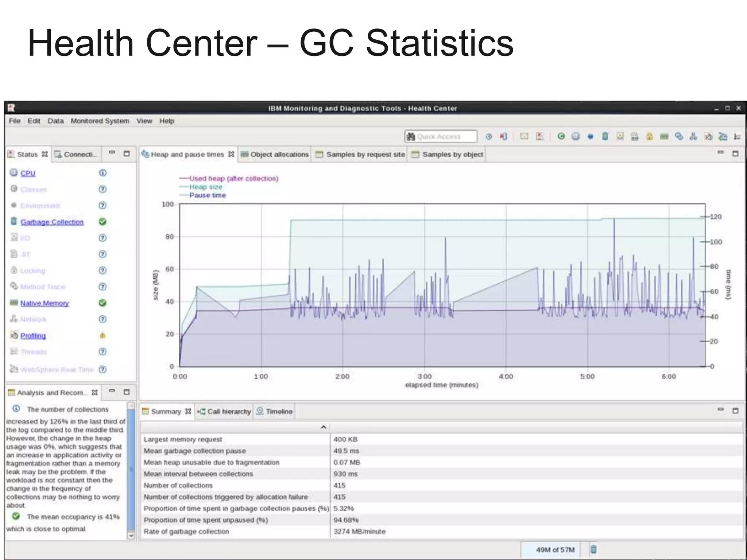Open the JIT toolbar icon
This screenshot has height=560, width=747.
pos(635,137)
